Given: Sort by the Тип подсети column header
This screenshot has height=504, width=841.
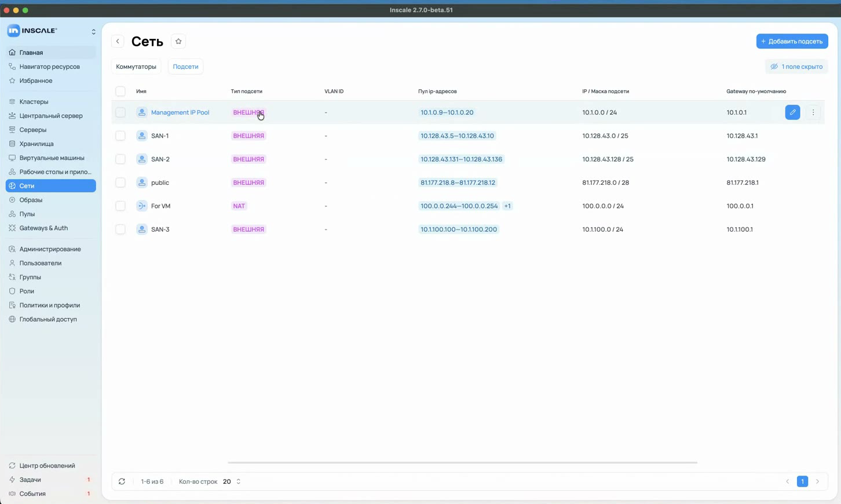Looking at the screenshot, I should (x=246, y=91).
